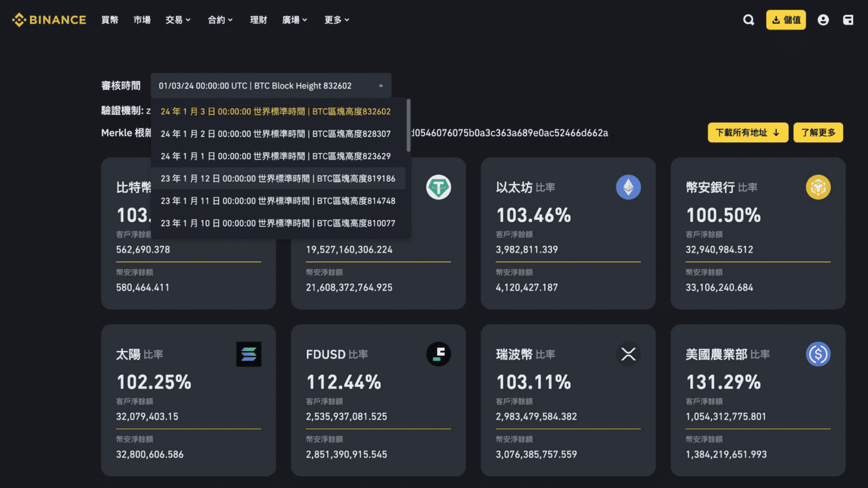Click the Solana coin icon
Image resolution: width=868 pixels, height=488 pixels.
tap(249, 354)
